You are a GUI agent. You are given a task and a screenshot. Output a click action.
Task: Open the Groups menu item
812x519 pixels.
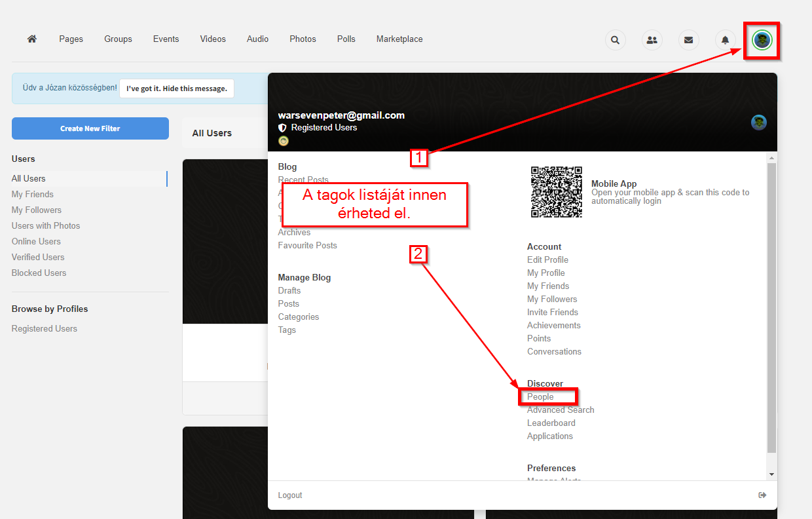point(118,39)
